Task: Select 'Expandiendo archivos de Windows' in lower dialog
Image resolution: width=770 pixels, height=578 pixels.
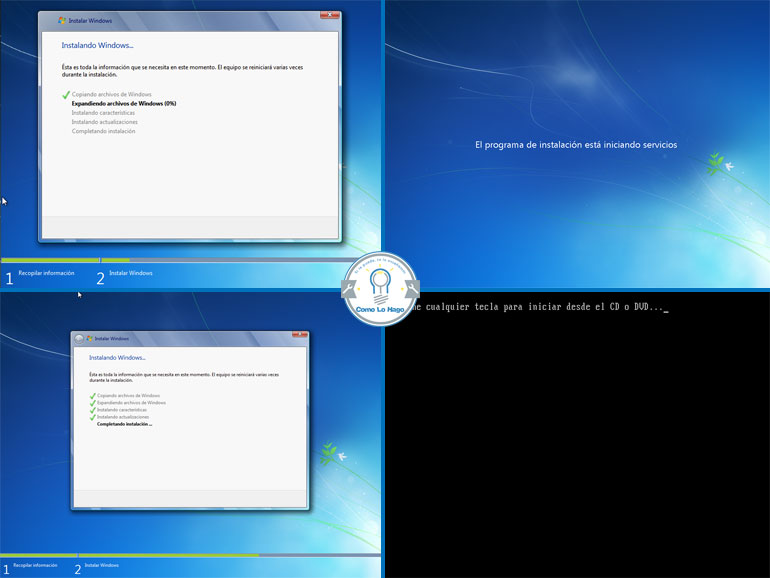Action: point(131,403)
